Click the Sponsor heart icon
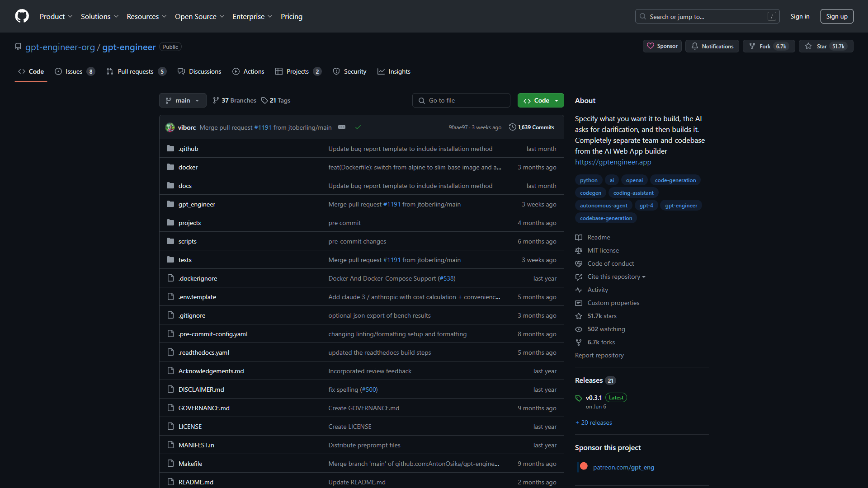Screen dimensions: 868x488 click(x=651, y=46)
